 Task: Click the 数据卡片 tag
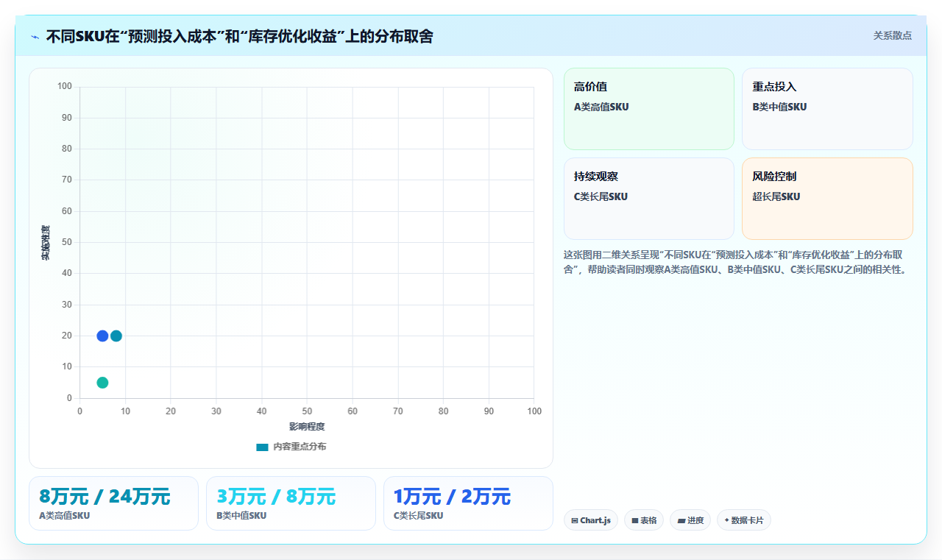744,520
